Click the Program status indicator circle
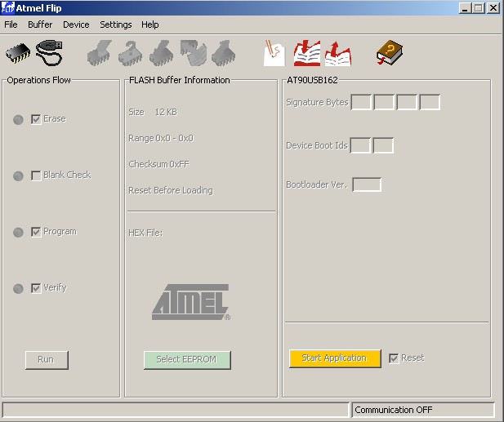Image resolution: width=504 pixels, height=422 pixels. click(18, 232)
